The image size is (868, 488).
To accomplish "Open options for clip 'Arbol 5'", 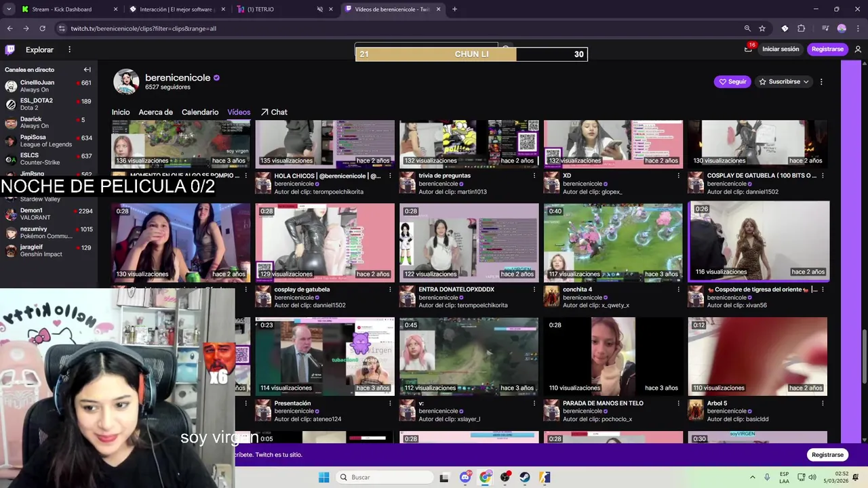I will (x=823, y=403).
